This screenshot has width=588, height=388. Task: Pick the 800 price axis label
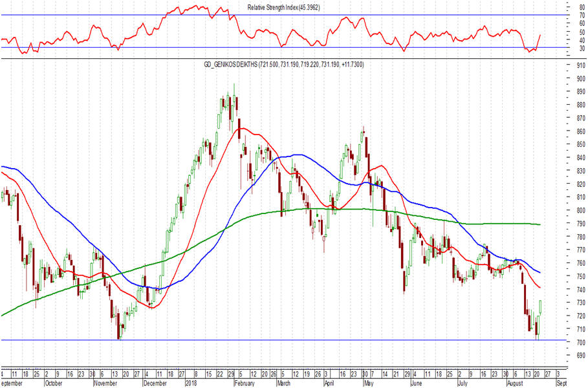[x=581, y=210]
